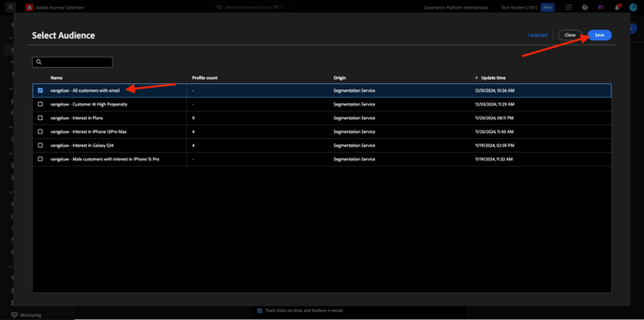Click update time 11/19/2024, 11:32 AM
Viewport: 644px width, 320px height.
[494, 159]
